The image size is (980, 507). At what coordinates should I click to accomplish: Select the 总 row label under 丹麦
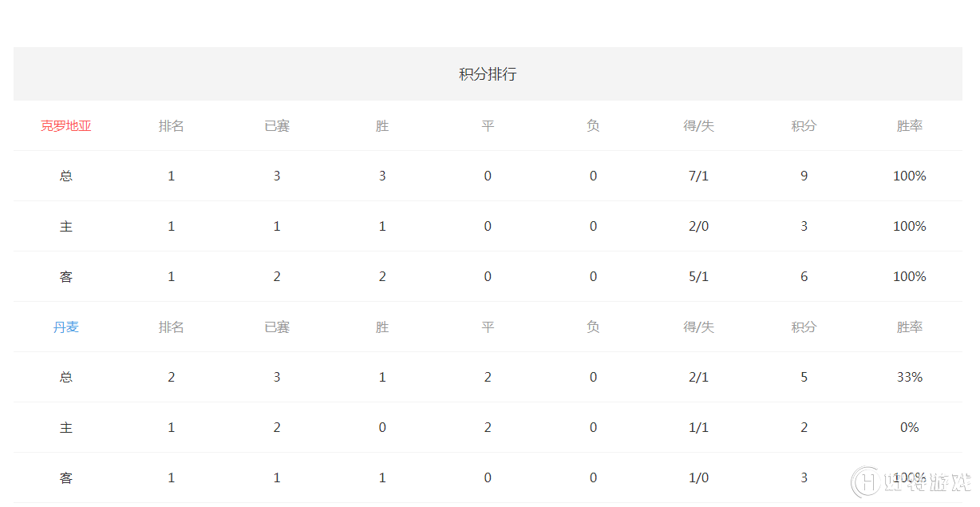click(x=66, y=378)
